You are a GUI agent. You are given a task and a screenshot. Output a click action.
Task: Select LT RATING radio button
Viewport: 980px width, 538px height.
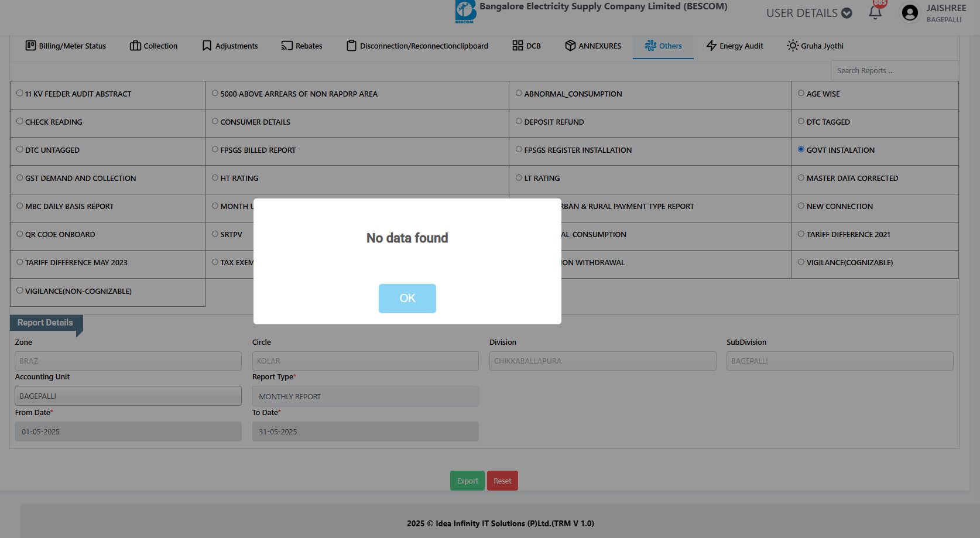click(x=519, y=177)
